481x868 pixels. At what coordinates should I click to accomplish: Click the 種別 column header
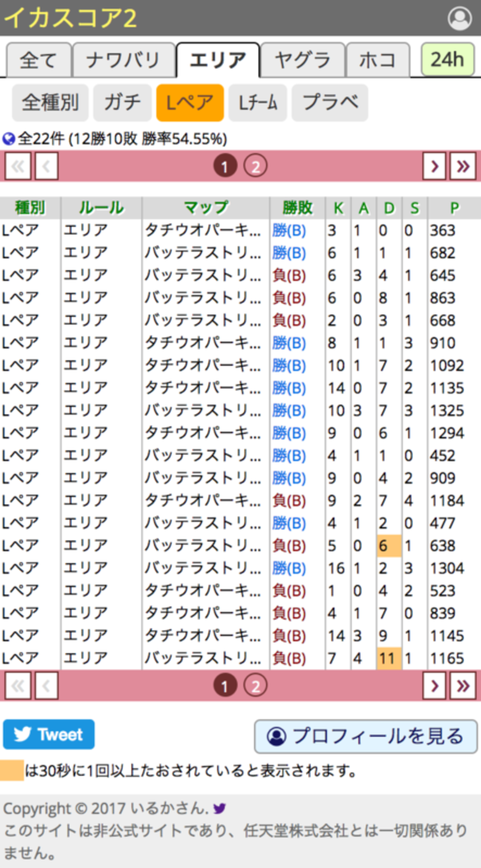click(30, 208)
